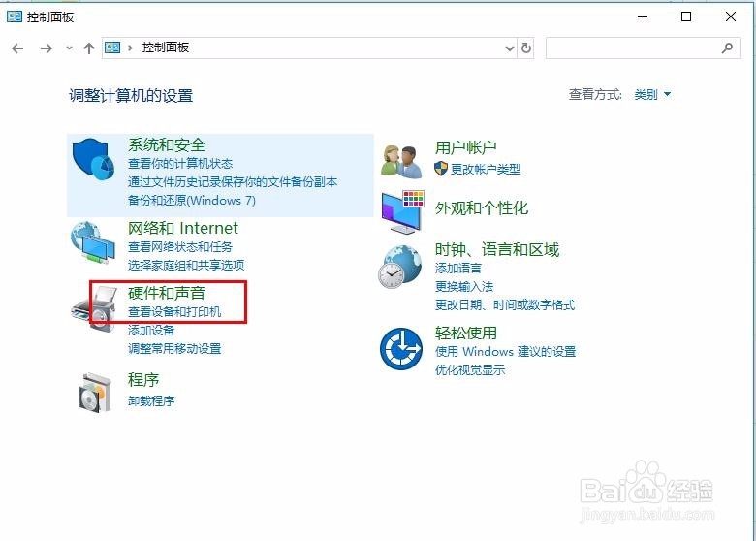This screenshot has width=756, height=541.
Task: Click the Back navigation arrow
Action: (17, 48)
